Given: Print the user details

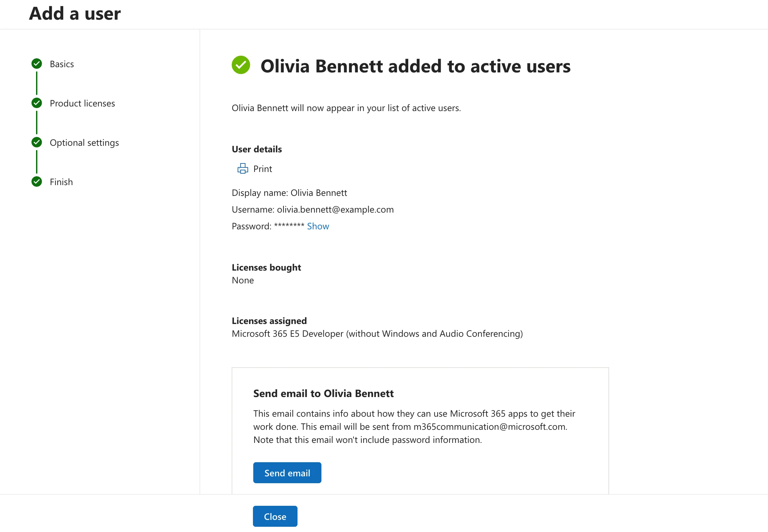Looking at the screenshot, I should coord(255,169).
